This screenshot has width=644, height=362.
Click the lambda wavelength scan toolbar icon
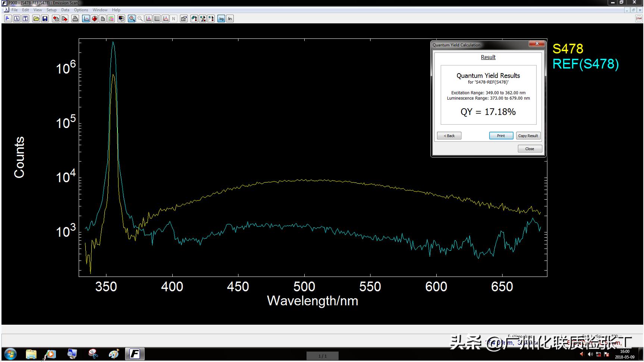pos(17,19)
